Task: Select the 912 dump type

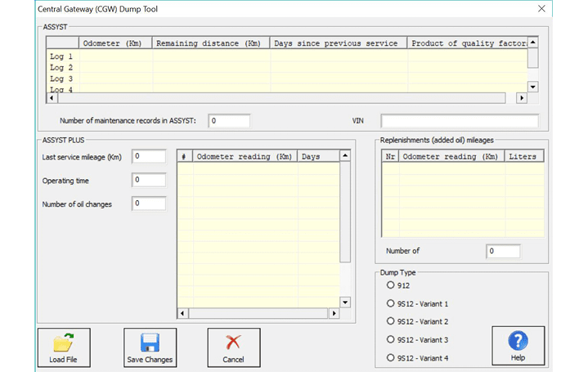Action: (391, 285)
